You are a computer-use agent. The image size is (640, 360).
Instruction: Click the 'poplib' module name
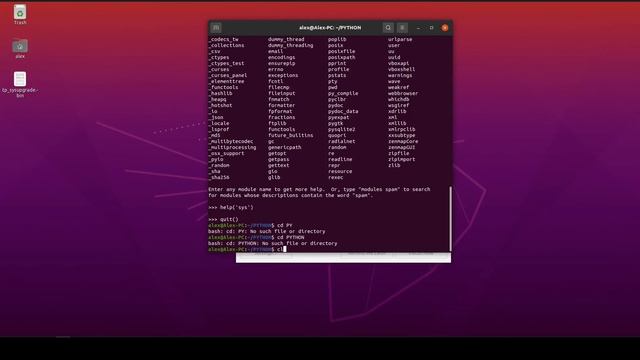(x=337, y=40)
